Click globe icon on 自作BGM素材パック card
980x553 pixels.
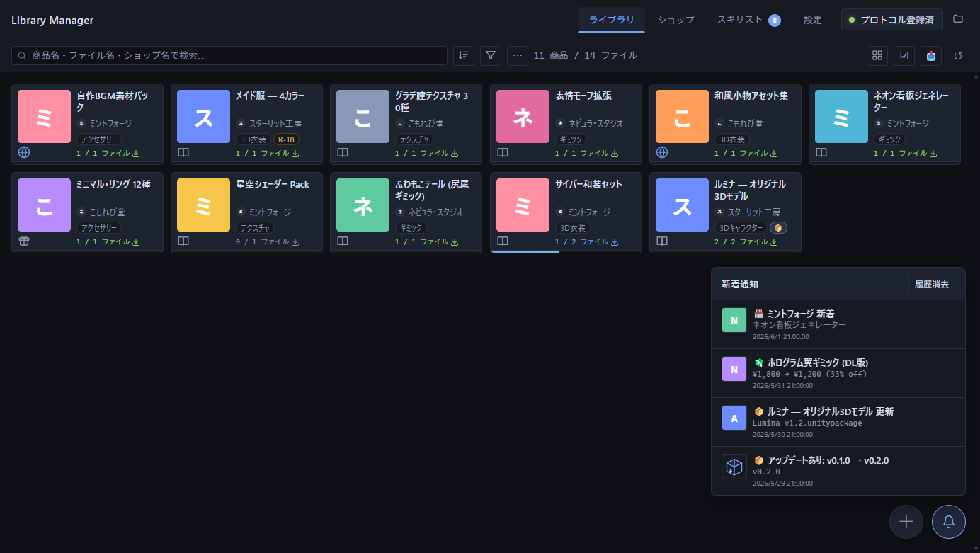24,152
